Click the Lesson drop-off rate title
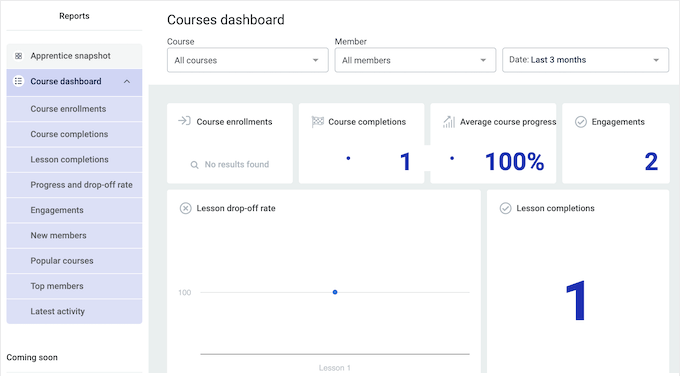Screen dimensions: 680x376 tap(236, 208)
